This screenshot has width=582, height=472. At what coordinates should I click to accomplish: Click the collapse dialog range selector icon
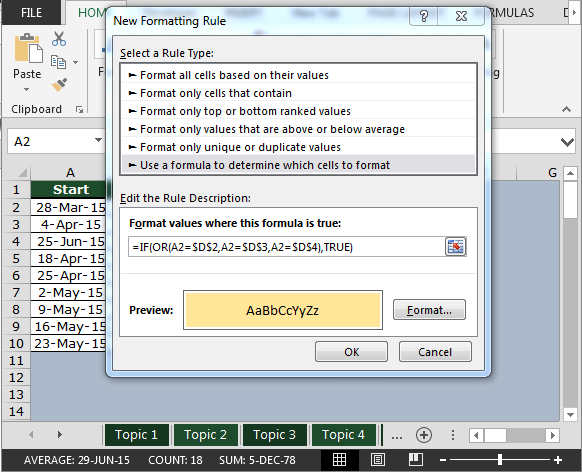point(455,247)
